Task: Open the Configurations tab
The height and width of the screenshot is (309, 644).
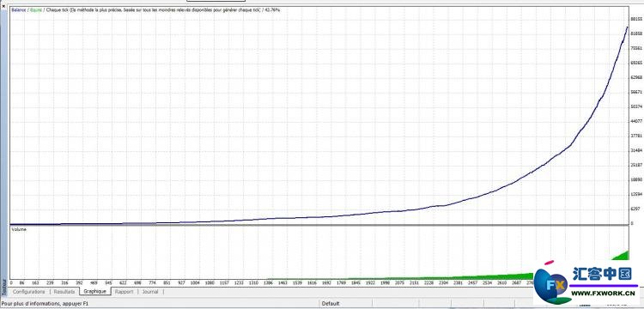Action: pos(28,292)
